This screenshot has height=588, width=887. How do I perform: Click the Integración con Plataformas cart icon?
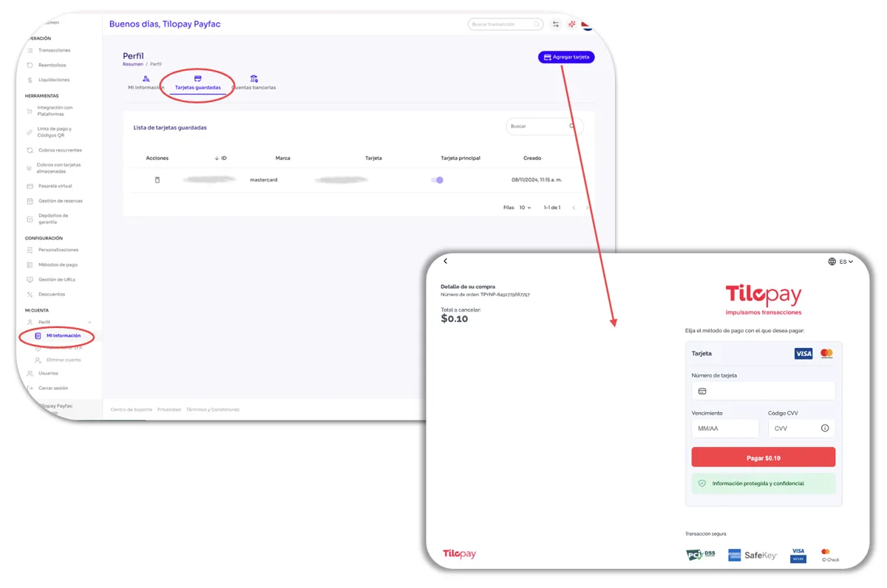pyautogui.click(x=30, y=111)
